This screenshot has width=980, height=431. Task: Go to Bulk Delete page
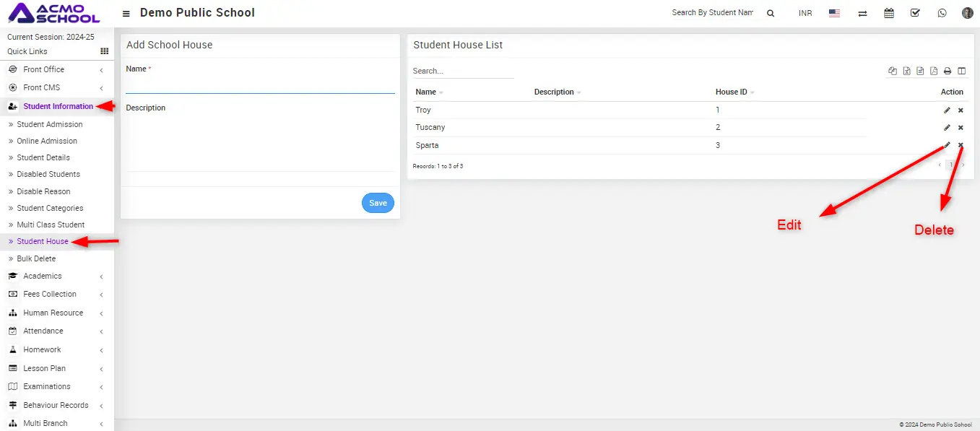click(x=36, y=258)
